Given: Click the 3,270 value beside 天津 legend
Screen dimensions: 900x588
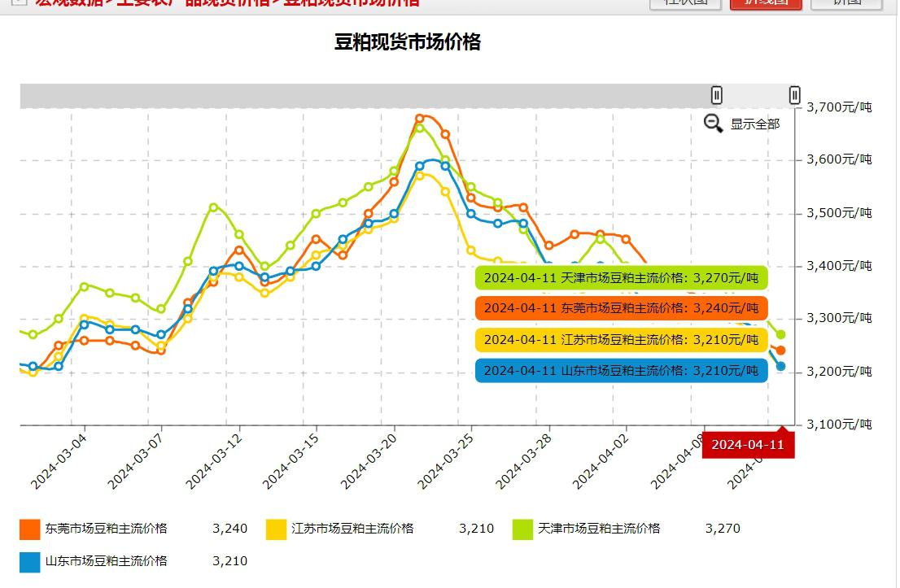Looking at the screenshot, I should [723, 529].
